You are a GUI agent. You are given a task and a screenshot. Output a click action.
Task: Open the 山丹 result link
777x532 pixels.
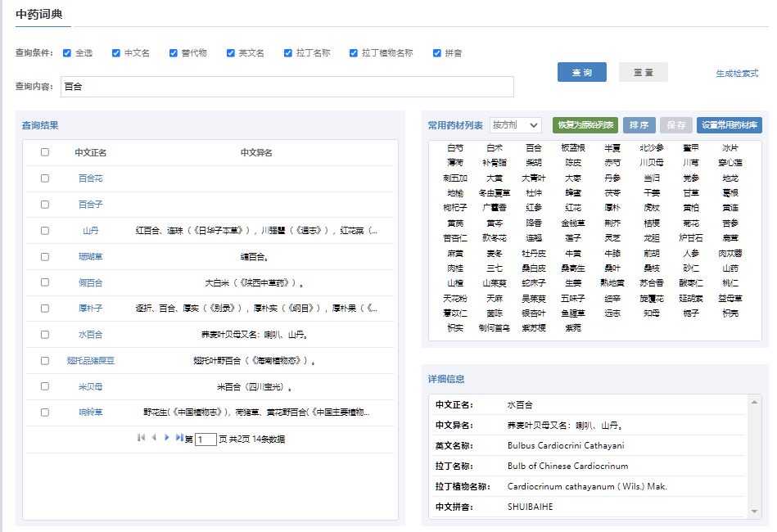[91, 231]
